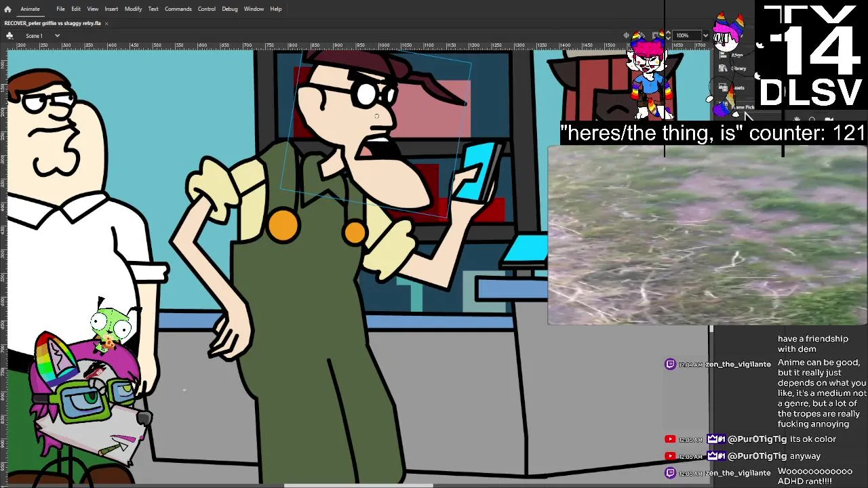This screenshot has width=868, height=488.
Task: Close the RECOVER_peter griffin document tab
Action: tap(106, 23)
